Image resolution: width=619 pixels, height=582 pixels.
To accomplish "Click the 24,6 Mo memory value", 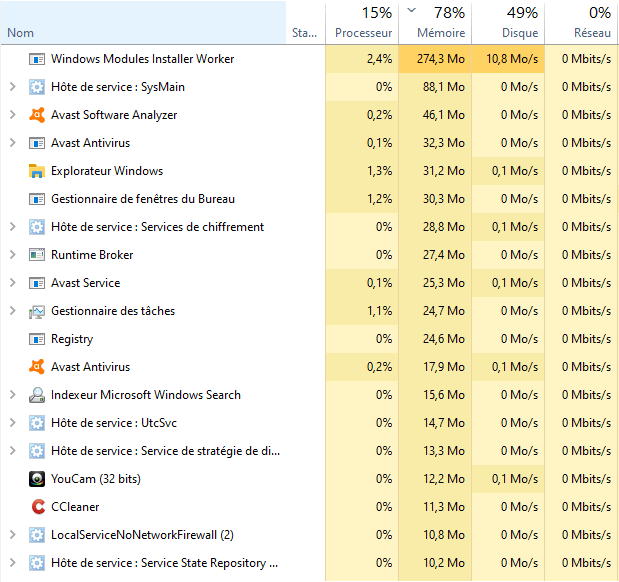I will coord(444,339).
